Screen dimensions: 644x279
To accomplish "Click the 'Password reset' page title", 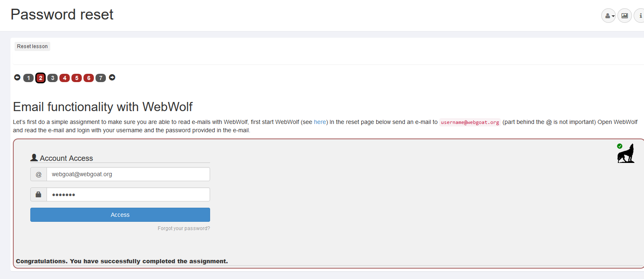I will coord(62,15).
